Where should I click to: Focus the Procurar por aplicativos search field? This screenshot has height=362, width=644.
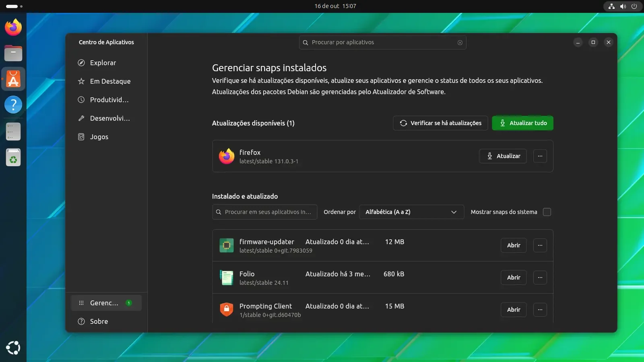click(382, 42)
